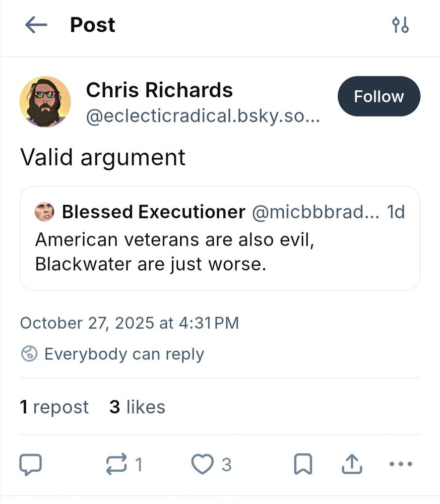
Task: View the 3 likes on this post
Action: tap(137, 407)
